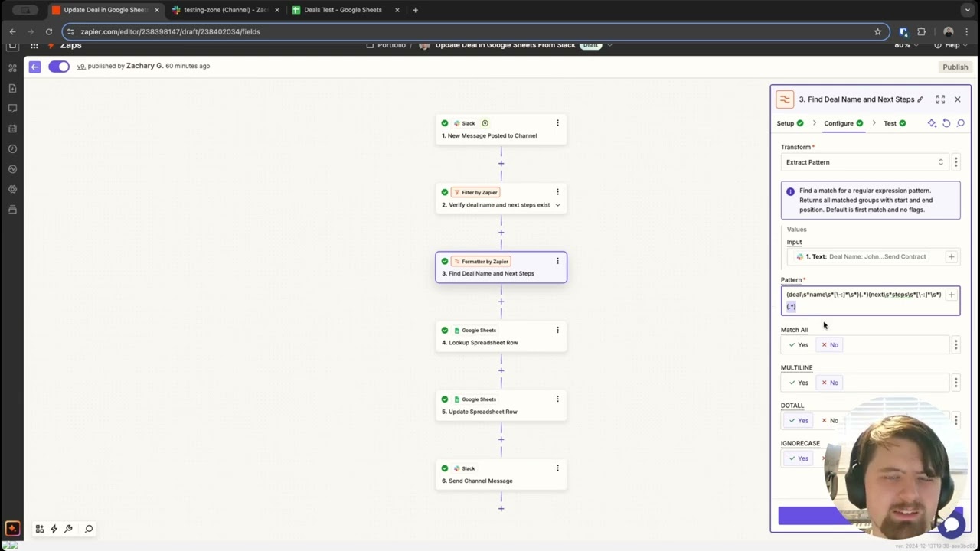
Task: Click the canvas search magnifier icon
Action: [x=89, y=529]
